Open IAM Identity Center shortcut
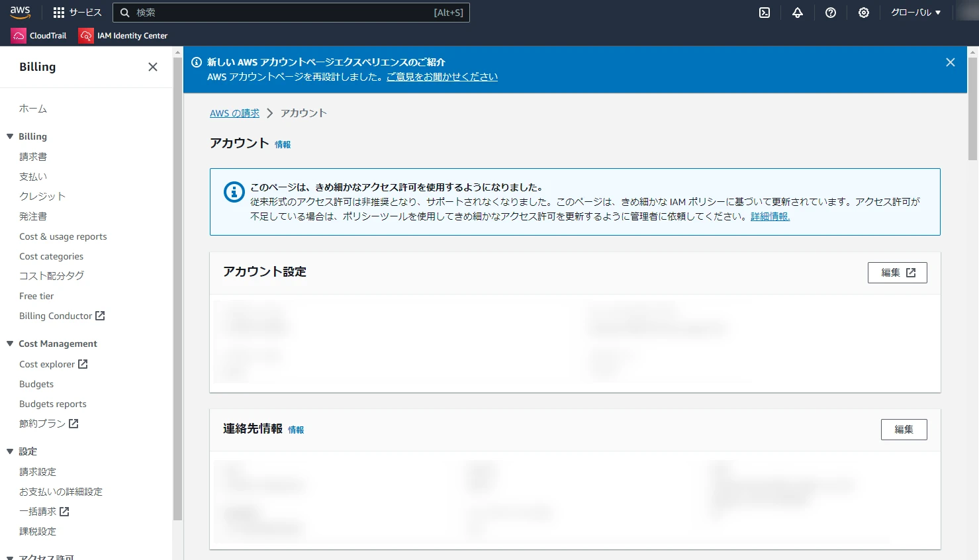The width and height of the screenshot is (979, 560). 123,36
